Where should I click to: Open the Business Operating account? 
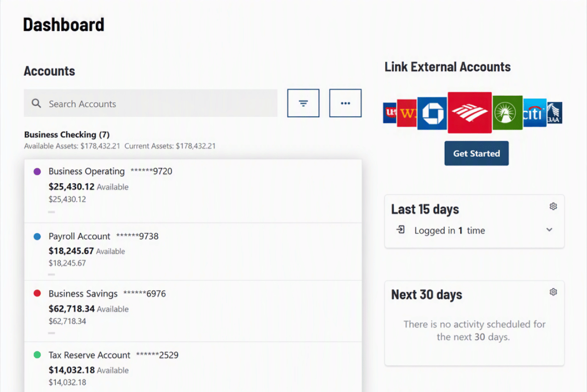(193, 191)
